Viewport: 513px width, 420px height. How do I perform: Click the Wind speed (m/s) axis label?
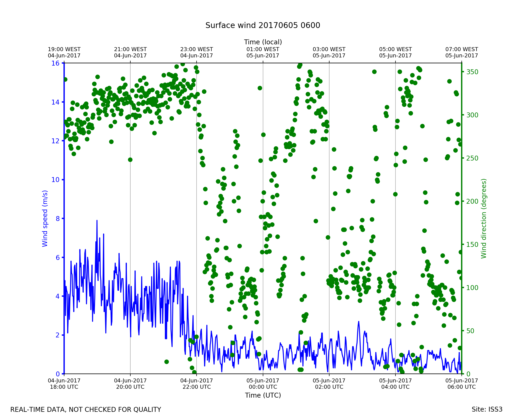pyautogui.click(x=45, y=218)
